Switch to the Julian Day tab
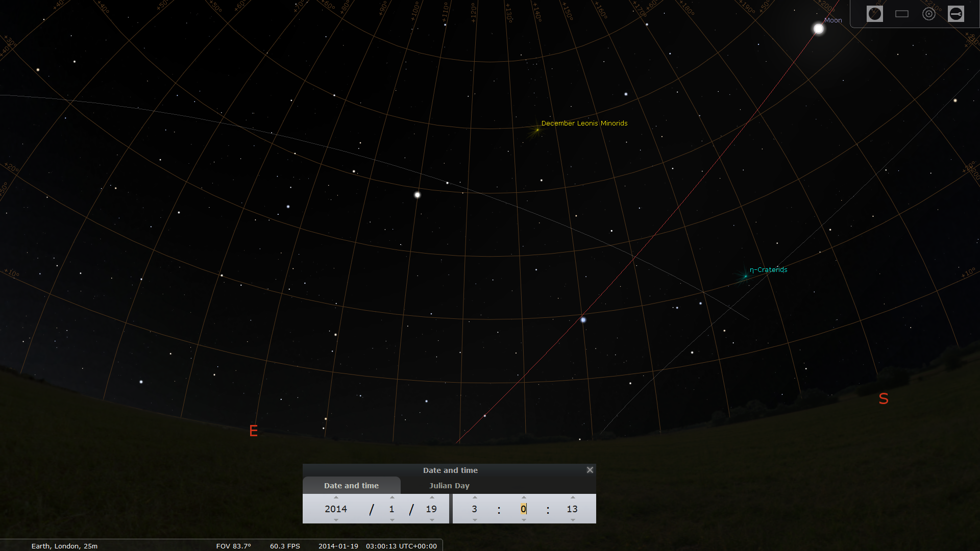This screenshot has height=551, width=980. (449, 486)
